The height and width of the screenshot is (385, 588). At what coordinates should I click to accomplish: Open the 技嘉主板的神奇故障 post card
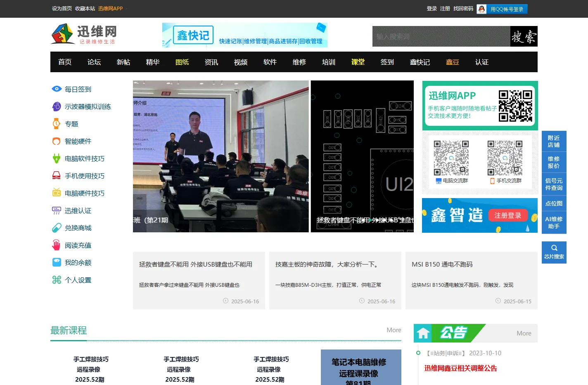tap(335, 281)
